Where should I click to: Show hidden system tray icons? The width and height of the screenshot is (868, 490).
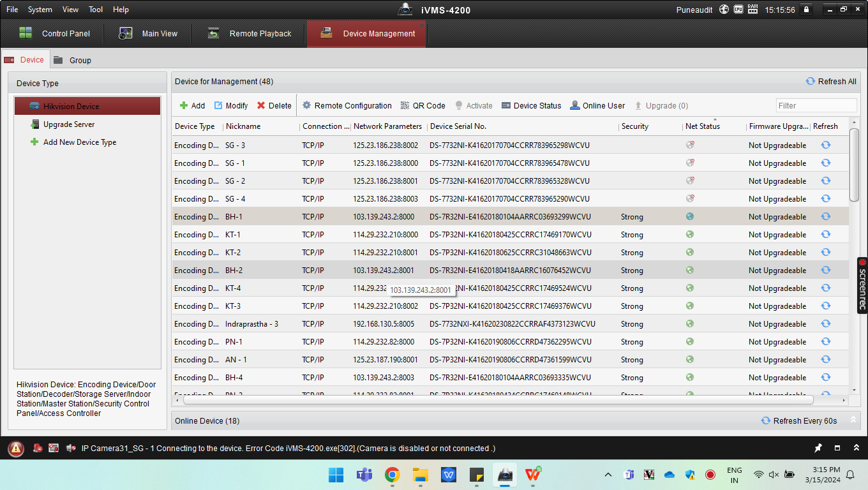608,475
